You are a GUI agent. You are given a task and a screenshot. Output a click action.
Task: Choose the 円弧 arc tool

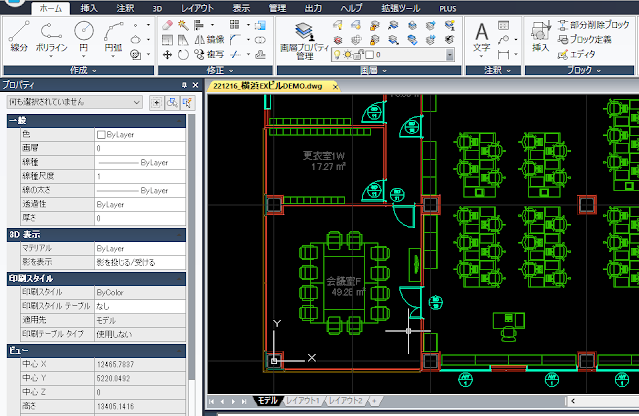point(113,38)
